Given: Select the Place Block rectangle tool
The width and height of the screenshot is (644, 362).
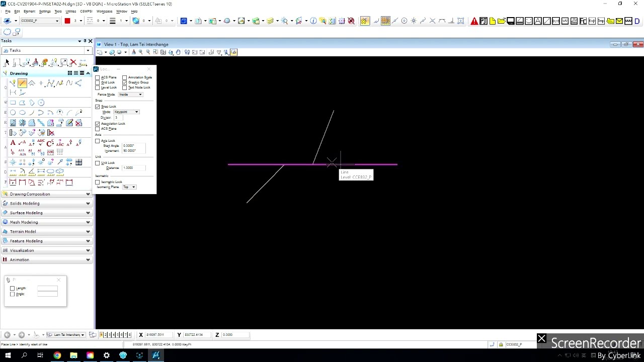Looking at the screenshot, I should 13,103.
